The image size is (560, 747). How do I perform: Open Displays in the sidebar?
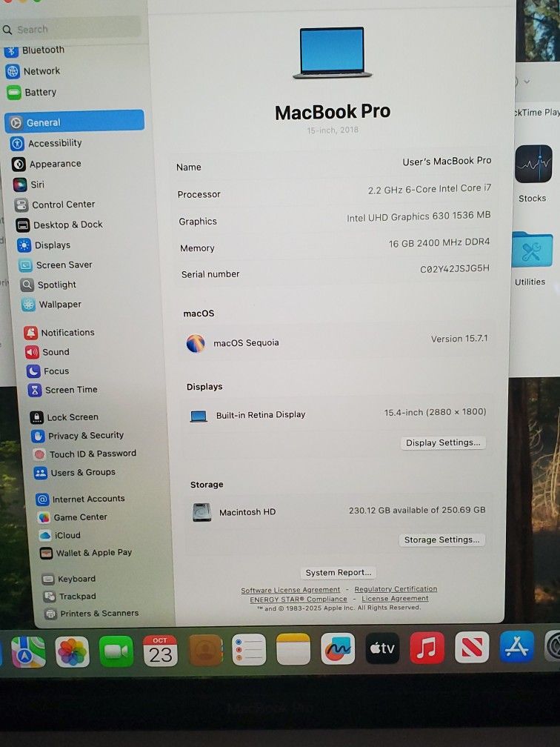click(x=44, y=245)
